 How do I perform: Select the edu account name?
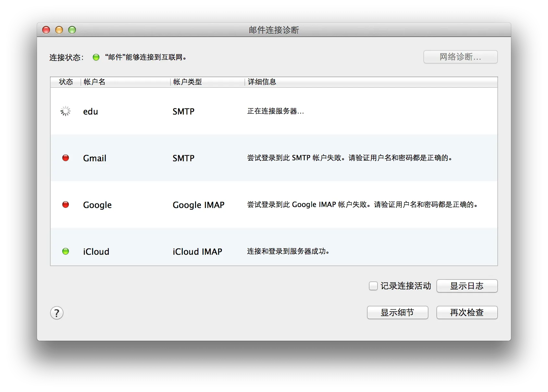tap(91, 112)
